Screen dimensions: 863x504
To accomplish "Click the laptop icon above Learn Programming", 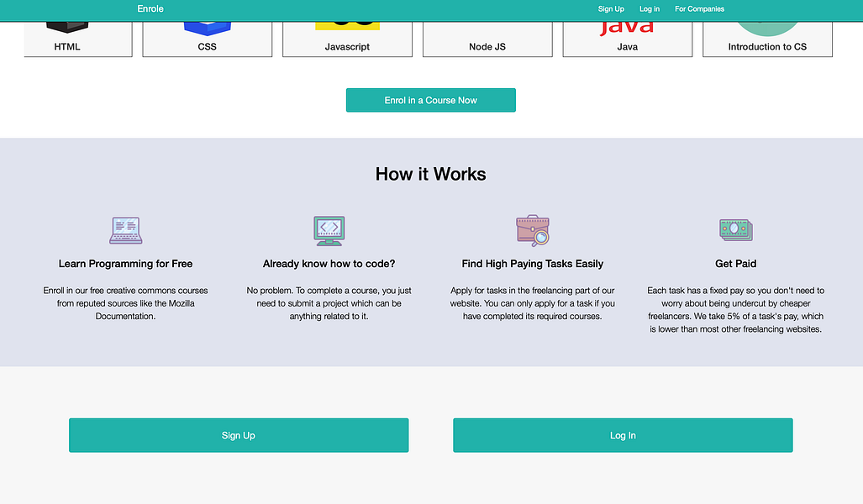I will (125, 230).
